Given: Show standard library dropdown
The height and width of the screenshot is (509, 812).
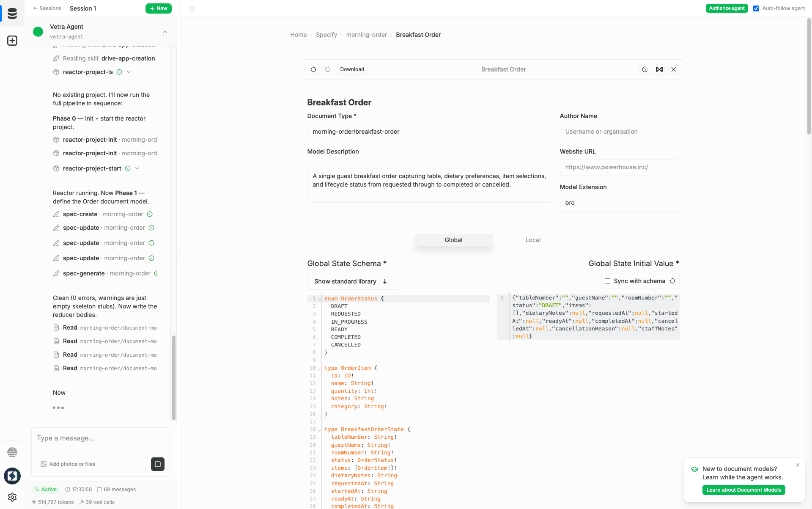Looking at the screenshot, I should (352, 281).
